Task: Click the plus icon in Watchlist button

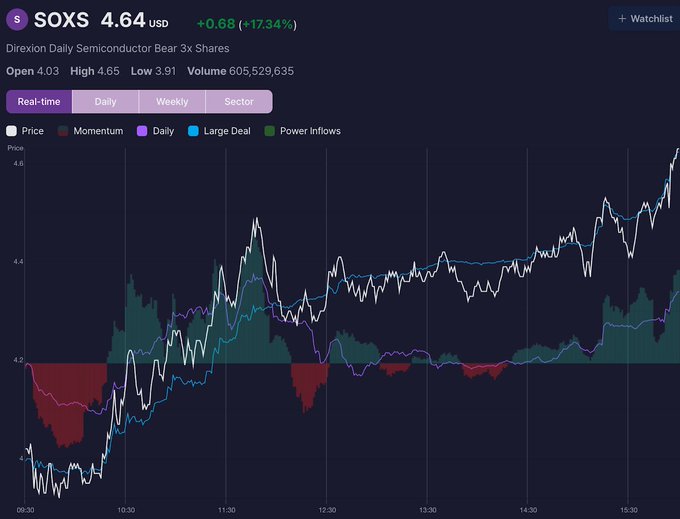Action: (x=622, y=19)
